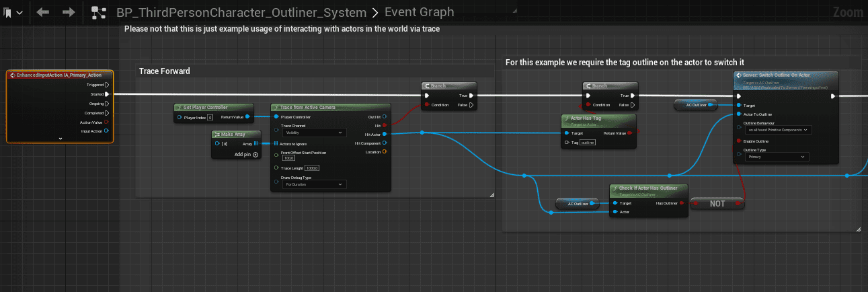Click the Hit Component output pin
This screenshot has height=292, width=868.
[x=385, y=143]
